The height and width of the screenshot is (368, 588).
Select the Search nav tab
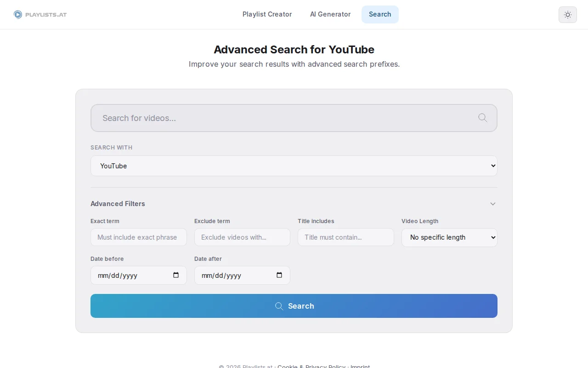380,14
